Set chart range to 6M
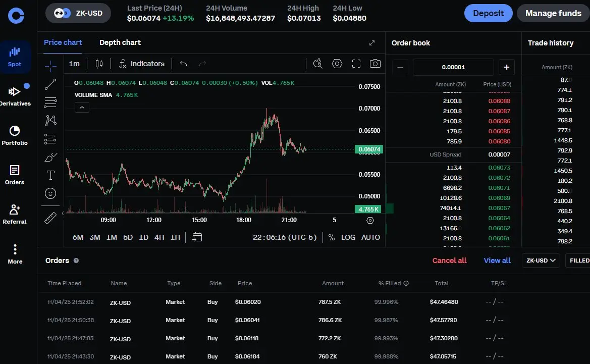Screen dimensions: 590x364 pos(78,237)
